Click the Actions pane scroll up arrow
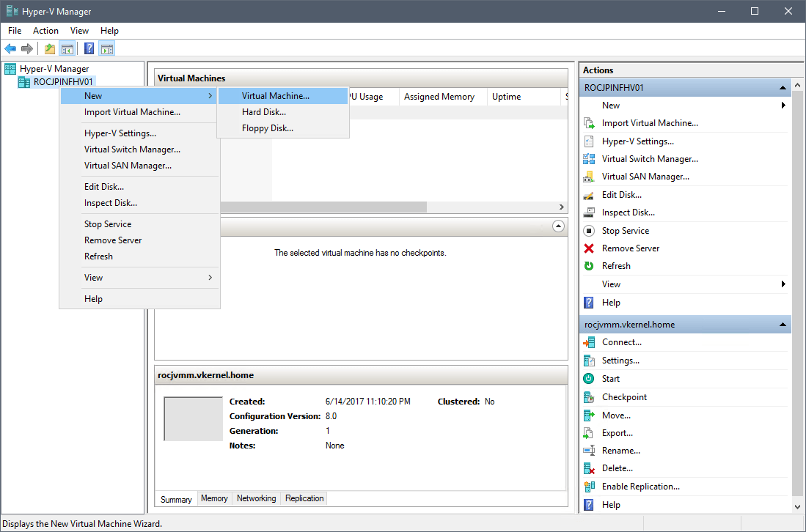 [x=797, y=85]
